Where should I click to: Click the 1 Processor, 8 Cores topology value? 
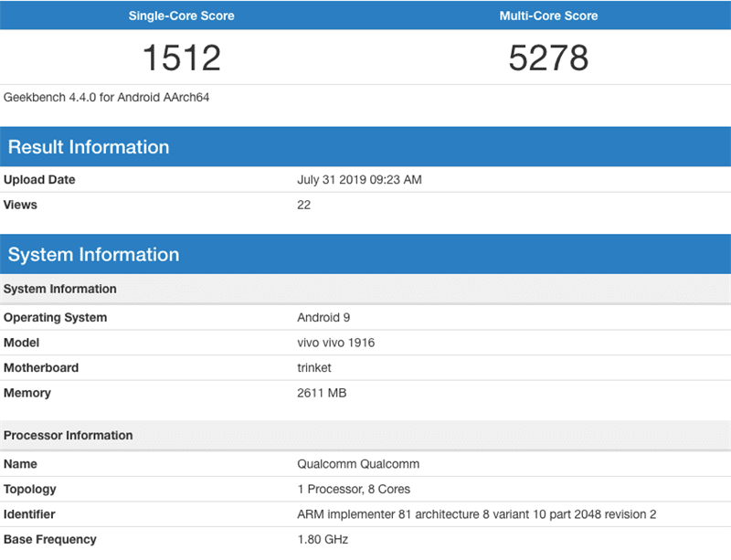pos(354,489)
